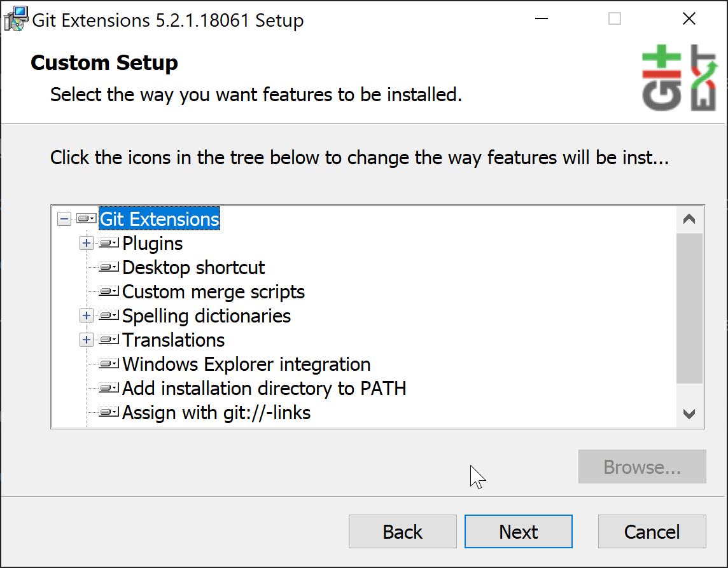This screenshot has height=568, width=728.
Task: Click the Desktop shortcut feature icon
Action: pyautogui.click(x=109, y=268)
